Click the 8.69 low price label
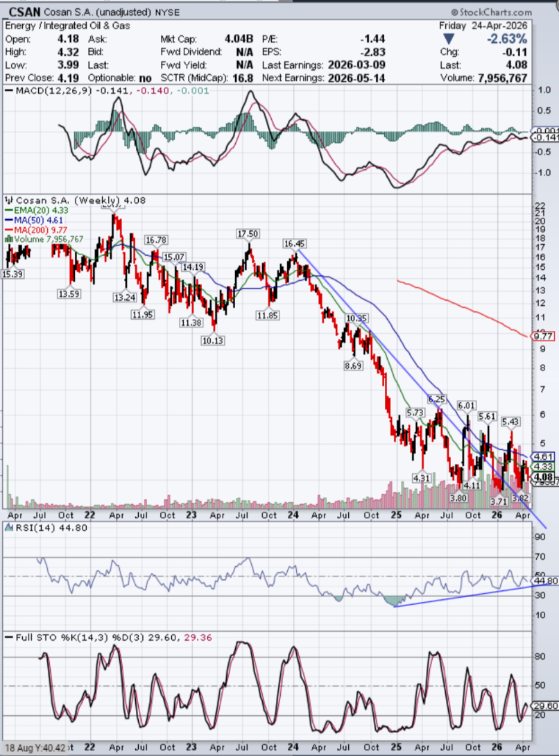This screenshot has width=559, height=756. click(x=353, y=366)
